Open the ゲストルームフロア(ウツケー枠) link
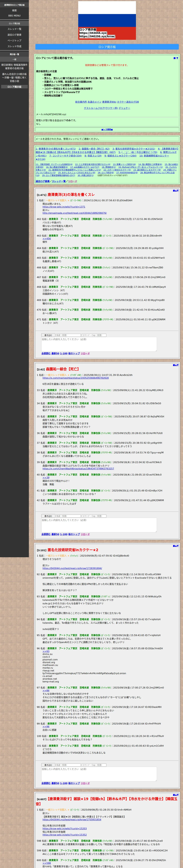The width and height of the screenshot is (183, 868). [x=101, y=108]
